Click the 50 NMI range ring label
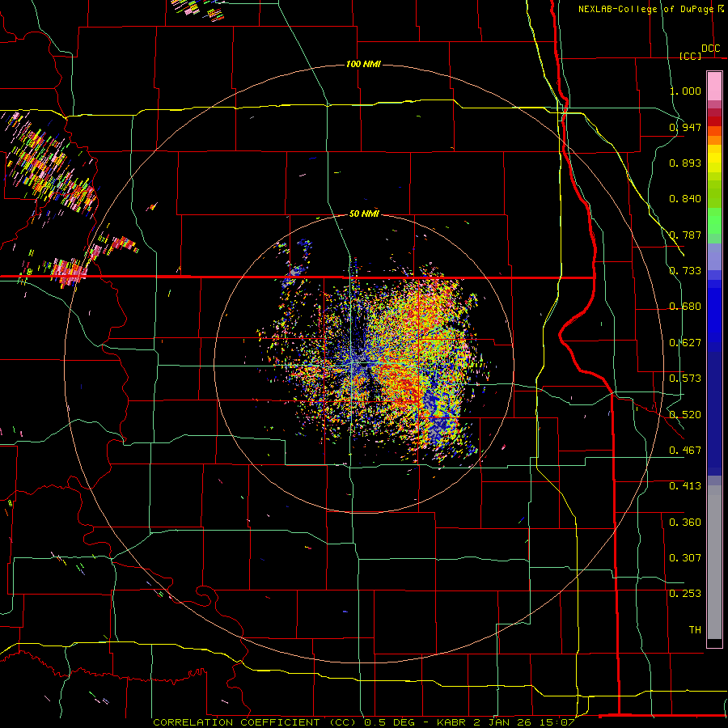 point(364,214)
